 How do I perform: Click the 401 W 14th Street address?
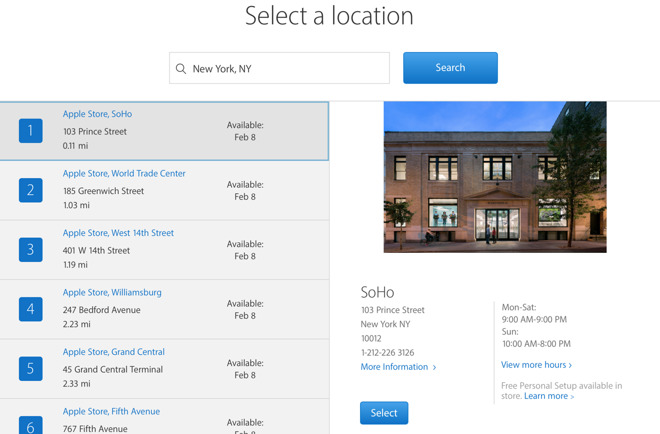96,250
